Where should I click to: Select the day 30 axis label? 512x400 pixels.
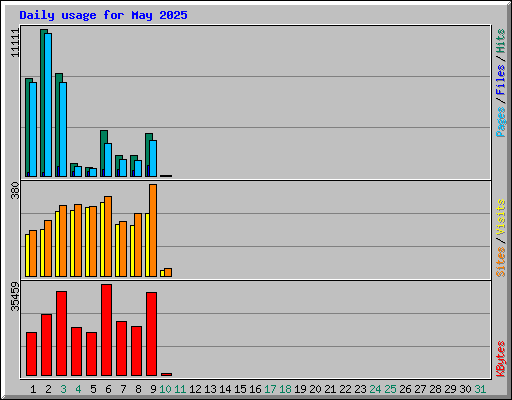click(465, 389)
